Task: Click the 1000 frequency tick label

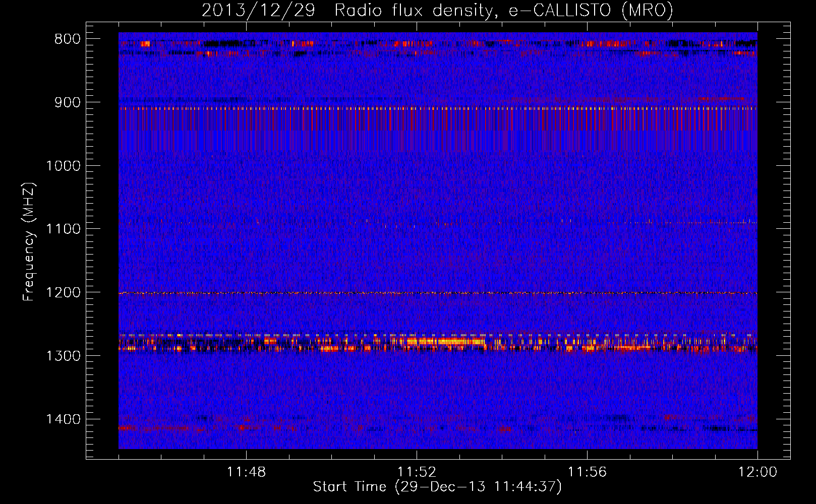Action: [x=63, y=166]
